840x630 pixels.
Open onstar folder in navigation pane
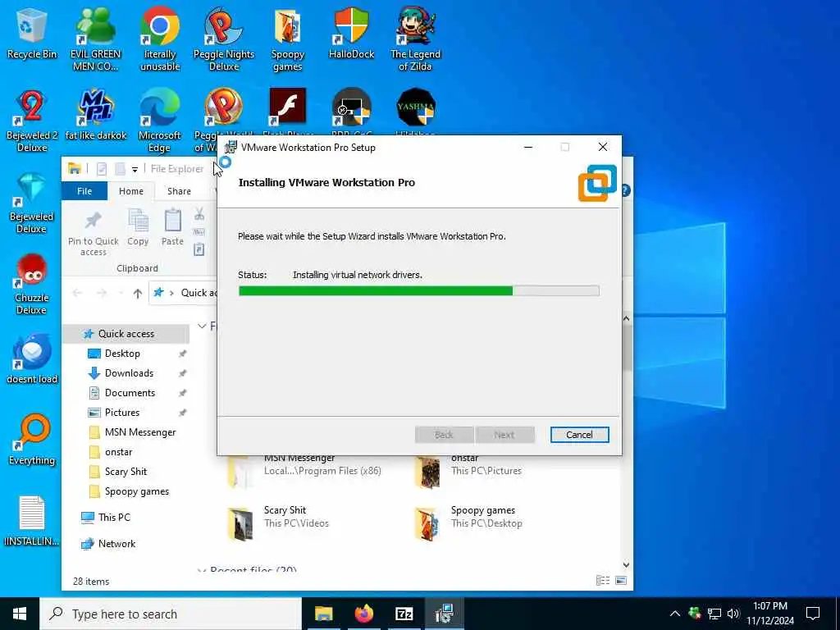pos(118,452)
